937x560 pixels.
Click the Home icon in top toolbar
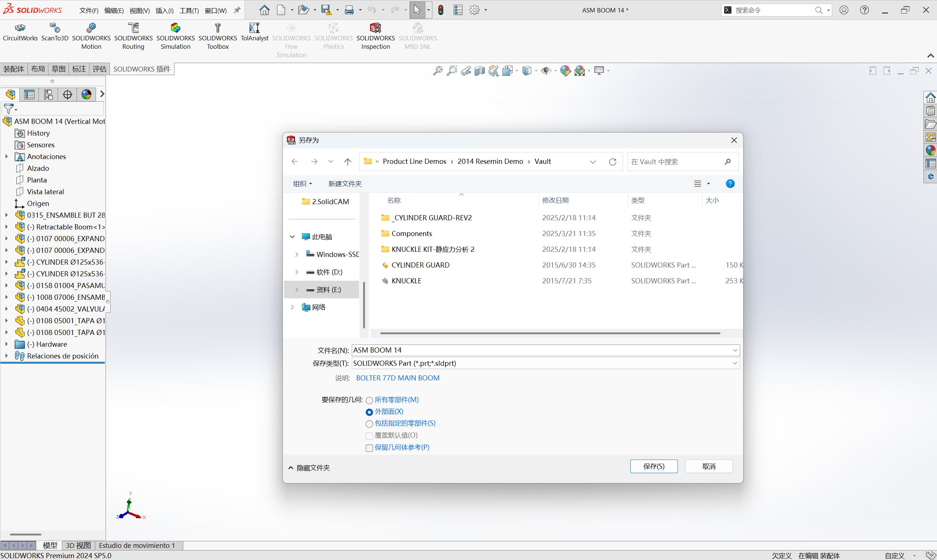(x=265, y=10)
